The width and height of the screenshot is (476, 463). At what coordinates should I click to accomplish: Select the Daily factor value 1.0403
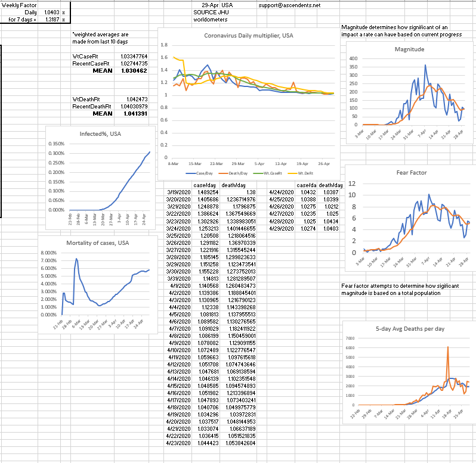52,12
